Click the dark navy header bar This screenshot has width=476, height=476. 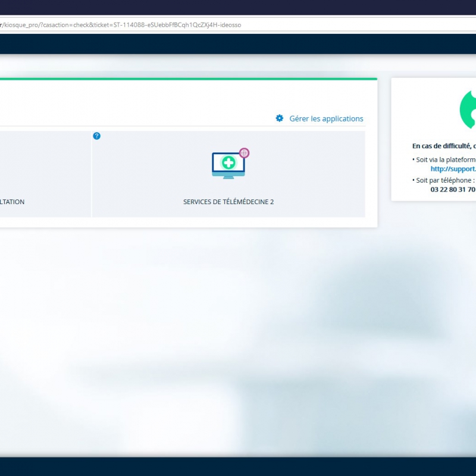pyautogui.click(x=238, y=44)
